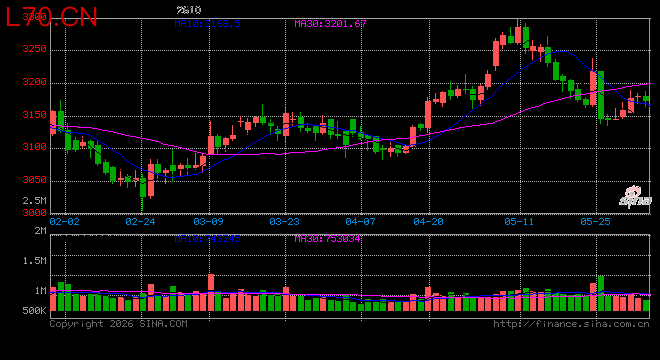Click the 2.5M label beside price axis
The height and width of the screenshot is (360, 660).
pyautogui.click(x=35, y=200)
